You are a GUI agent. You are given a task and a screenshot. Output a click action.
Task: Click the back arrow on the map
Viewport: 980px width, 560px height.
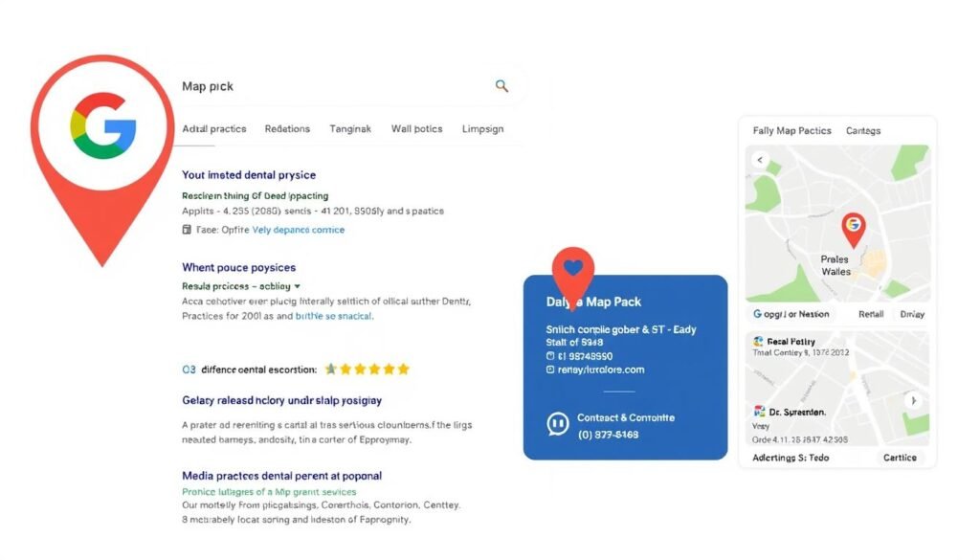761,160
